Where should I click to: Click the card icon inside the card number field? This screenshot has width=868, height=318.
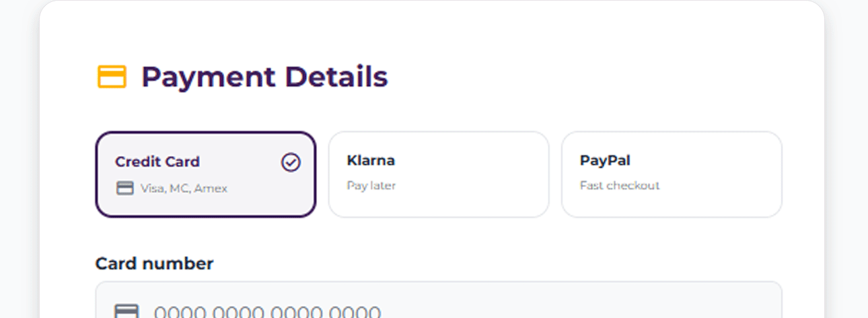[x=126, y=311]
